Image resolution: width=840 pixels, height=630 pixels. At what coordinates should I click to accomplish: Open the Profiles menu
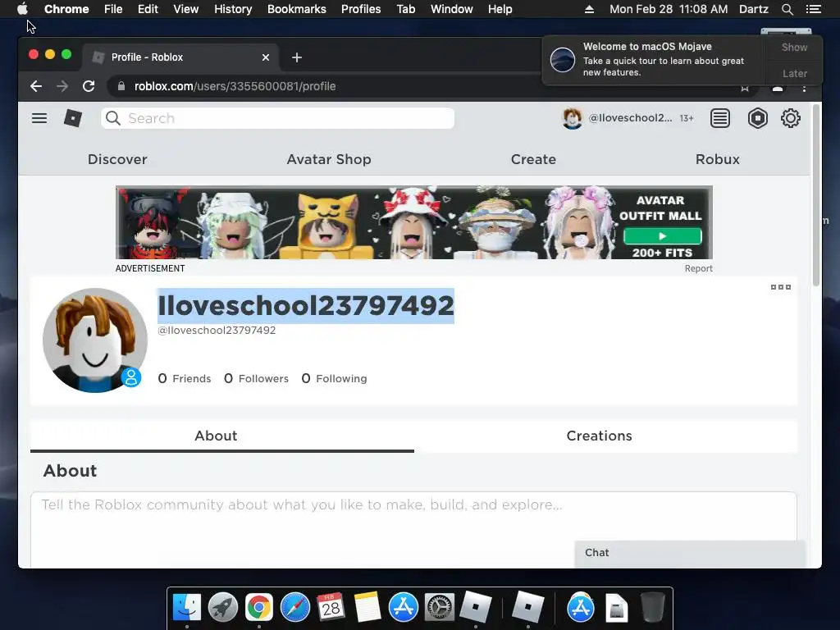(x=361, y=9)
